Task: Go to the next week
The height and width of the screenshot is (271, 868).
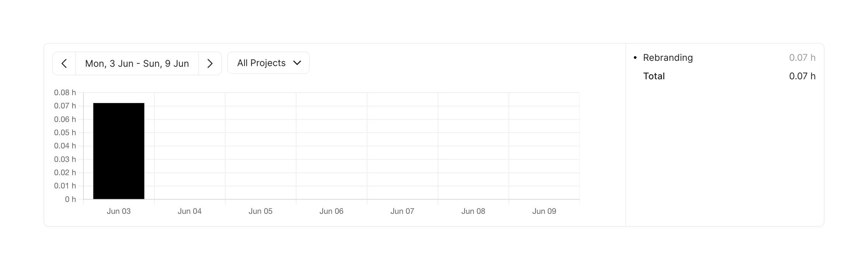Action: point(210,63)
